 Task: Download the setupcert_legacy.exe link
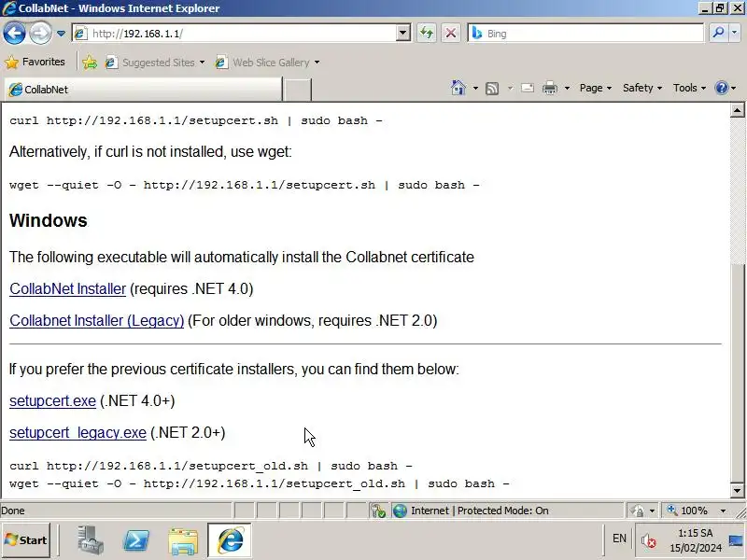78,432
